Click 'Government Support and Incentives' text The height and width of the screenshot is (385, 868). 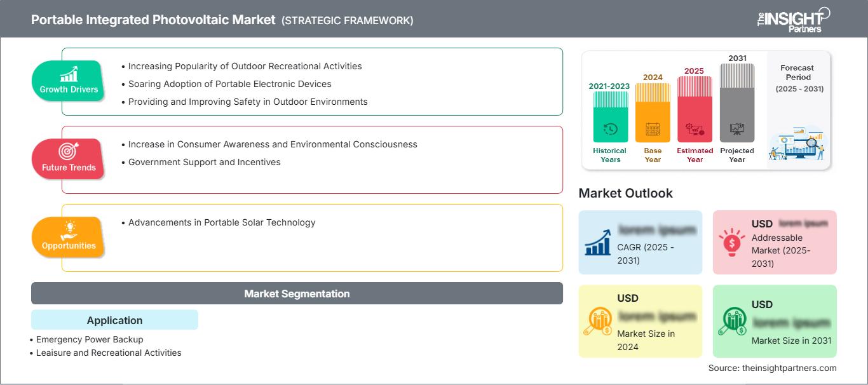(205, 162)
